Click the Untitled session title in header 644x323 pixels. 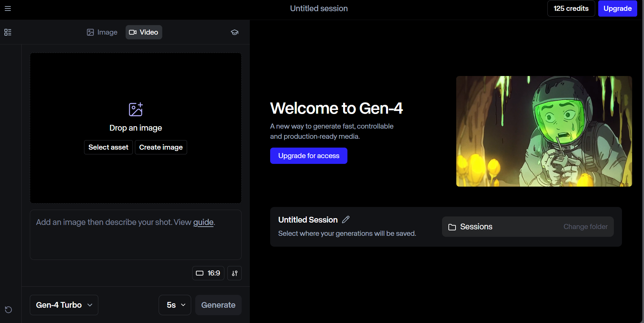click(x=319, y=8)
